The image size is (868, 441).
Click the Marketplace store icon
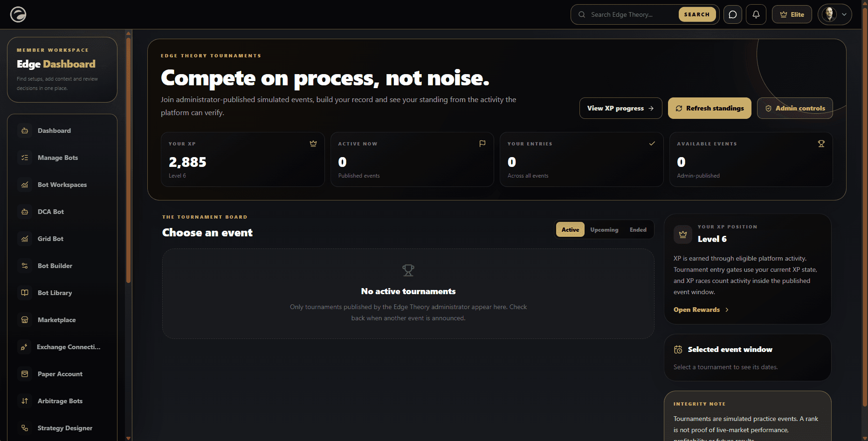click(x=25, y=320)
